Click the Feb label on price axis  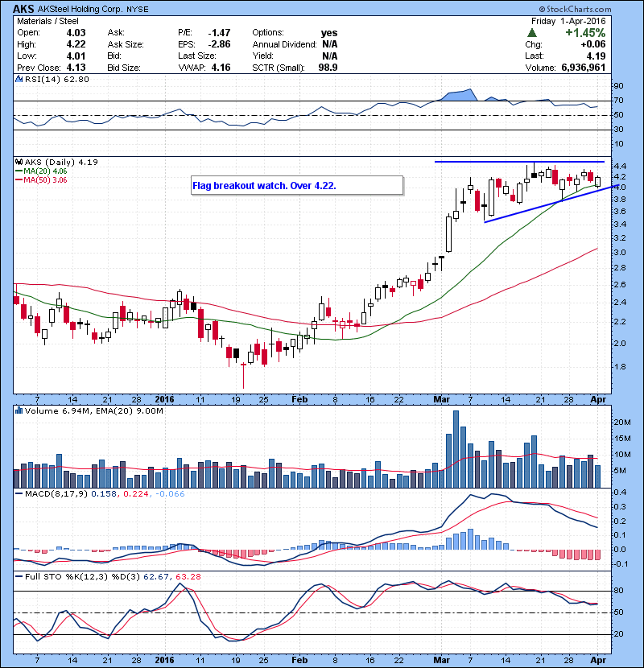[299, 399]
